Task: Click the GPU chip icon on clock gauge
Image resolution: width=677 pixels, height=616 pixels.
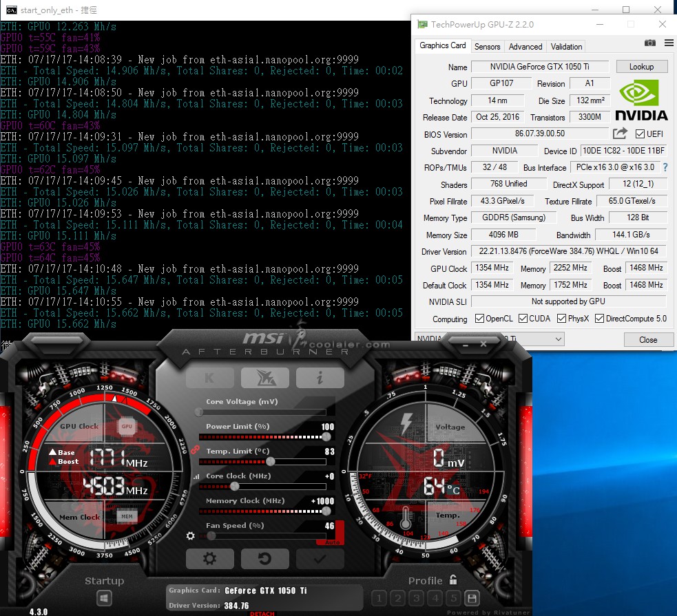Action: [127, 426]
